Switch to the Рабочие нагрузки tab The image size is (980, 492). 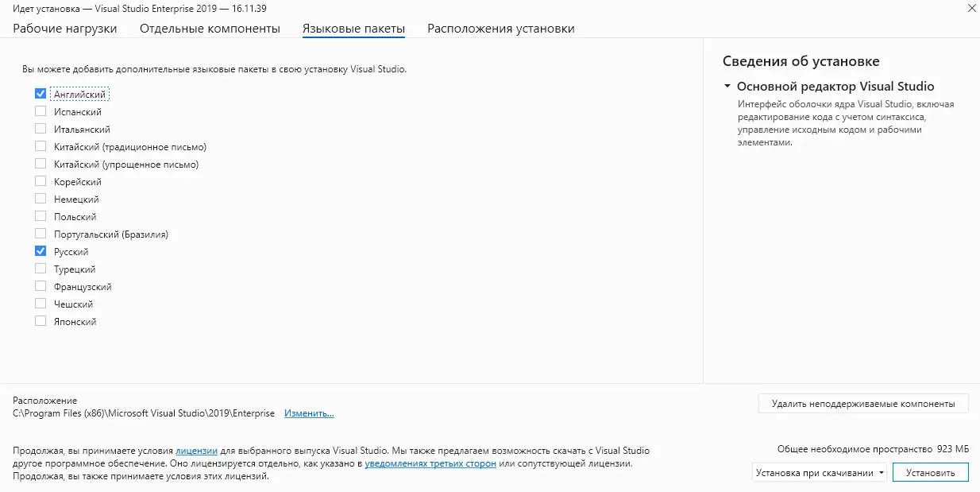point(65,29)
